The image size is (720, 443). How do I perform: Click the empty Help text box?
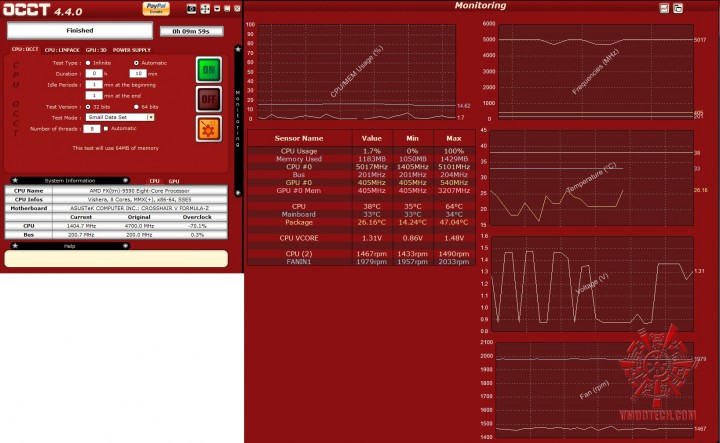pos(116,258)
